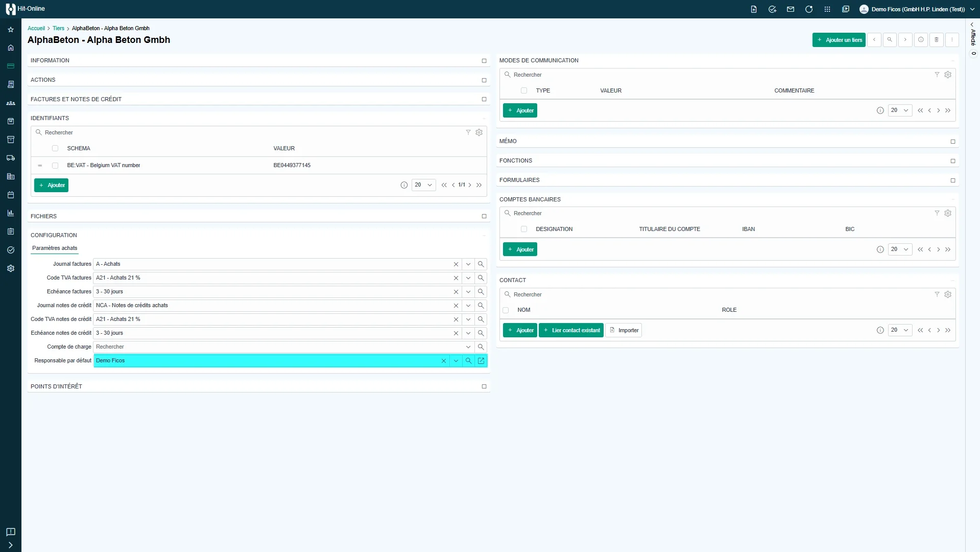
Task: Open the calendar sidebar icon
Action: (x=11, y=195)
